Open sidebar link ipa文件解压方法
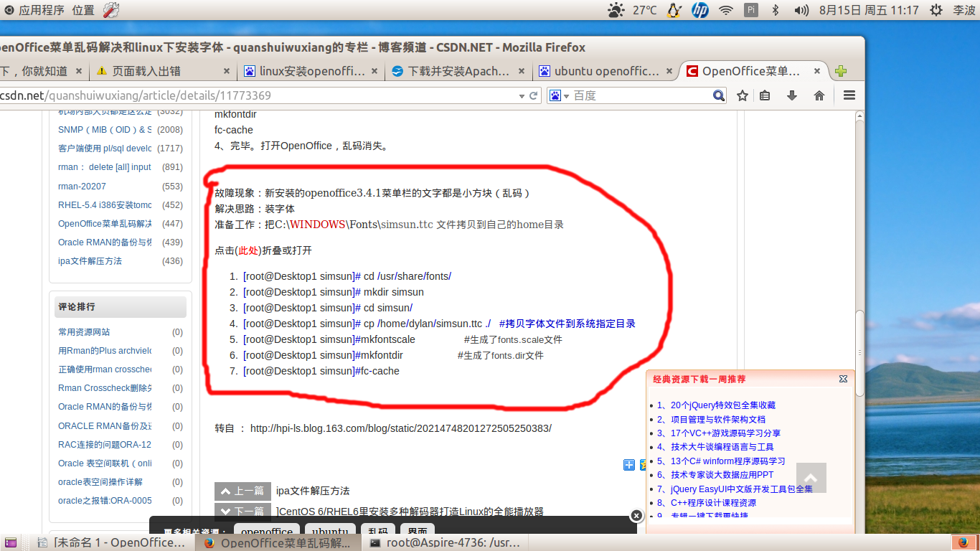Image resolution: width=980 pixels, height=551 pixels. [90, 260]
